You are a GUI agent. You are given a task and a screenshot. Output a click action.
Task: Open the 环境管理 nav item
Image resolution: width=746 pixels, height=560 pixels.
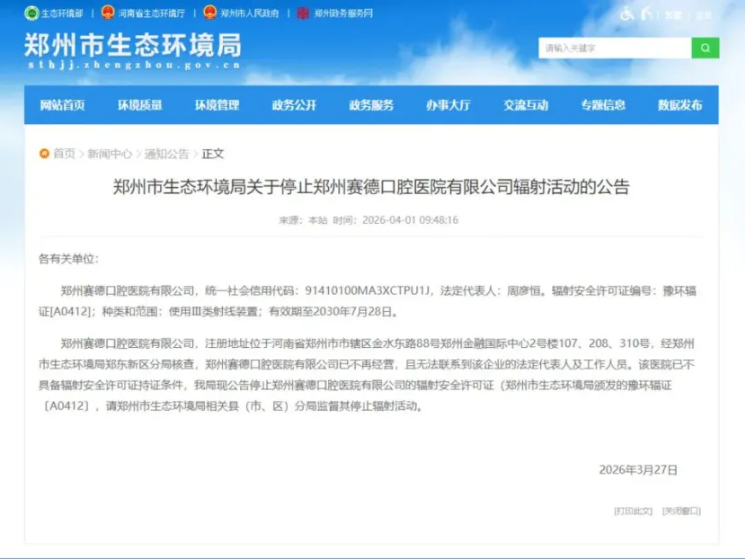pos(217,105)
